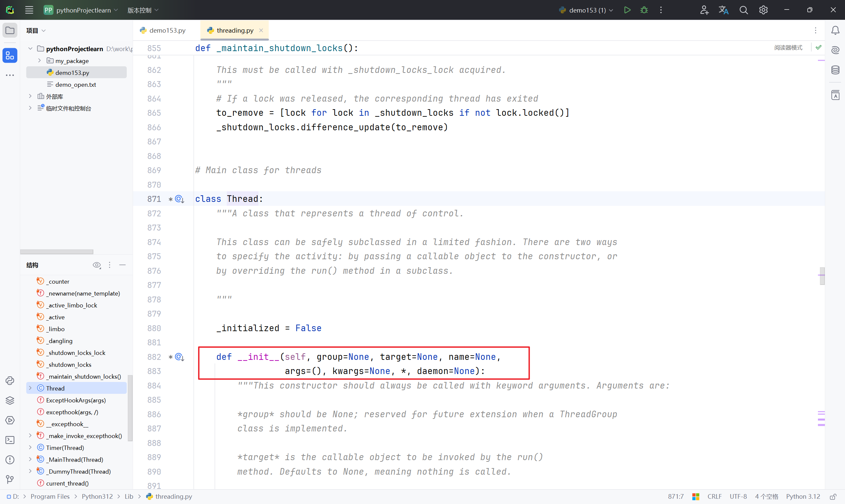Toggle the Structure tool window icon
Screen dimensions: 845x504
coord(10,55)
